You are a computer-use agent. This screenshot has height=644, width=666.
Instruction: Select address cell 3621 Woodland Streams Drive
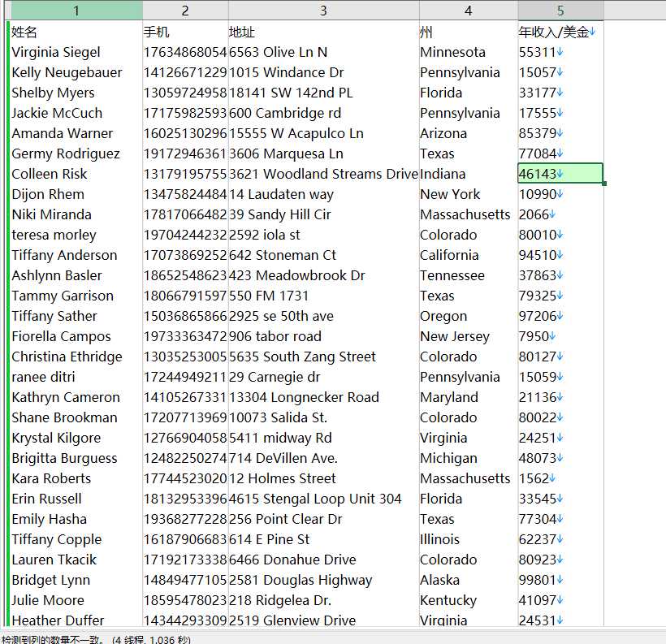click(x=323, y=174)
